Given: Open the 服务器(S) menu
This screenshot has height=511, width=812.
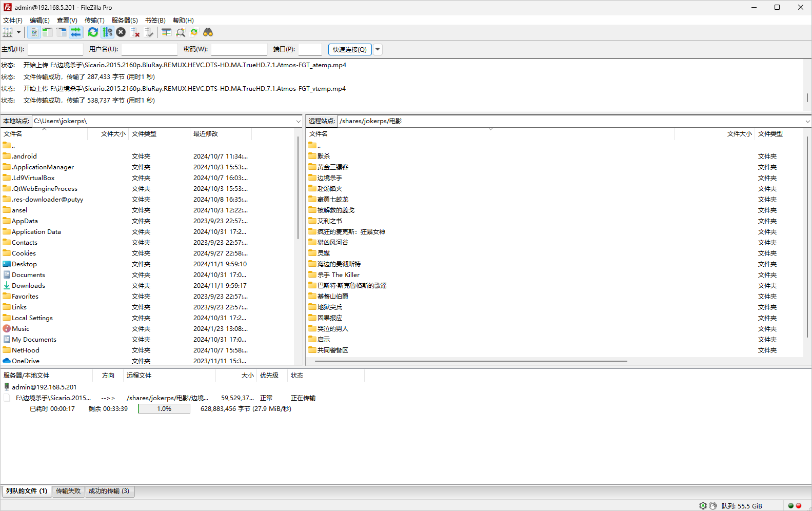Looking at the screenshot, I should coord(125,21).
